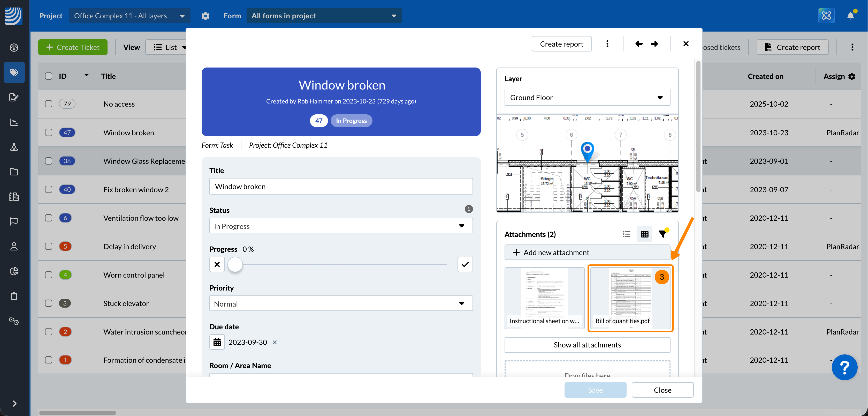
Task: Open the ticket modal three-dot menu
Action: tap(607, 44)
